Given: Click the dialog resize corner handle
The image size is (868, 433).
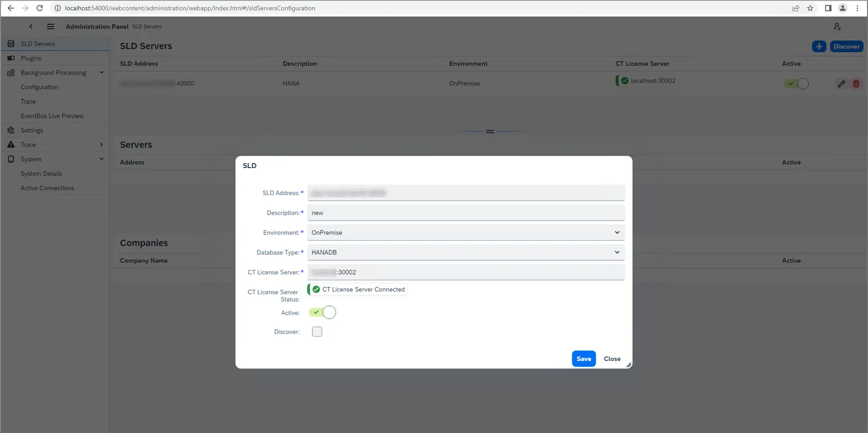Looking at the screenshot, I should click(x=629, y=365).
